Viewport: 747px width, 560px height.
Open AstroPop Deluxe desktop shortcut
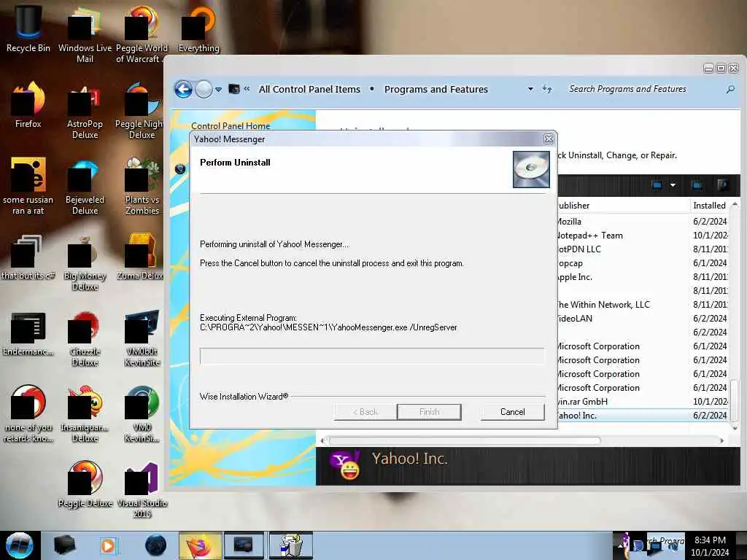tap(85, 111)
